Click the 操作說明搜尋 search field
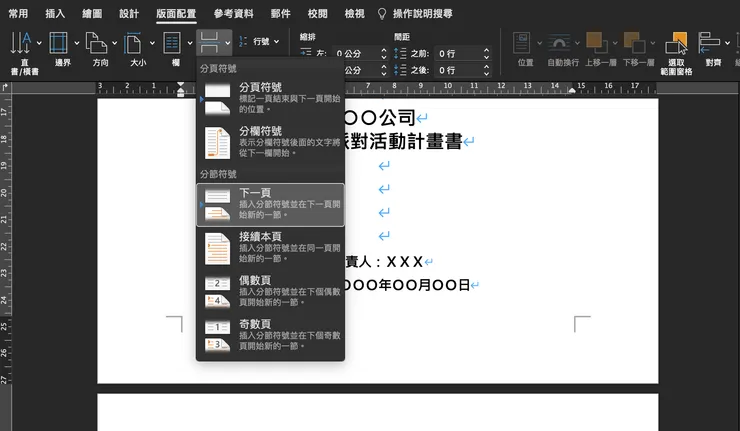The height and width of the screenshot is (431, 740). pyautogui.click(x=422, y=14)
